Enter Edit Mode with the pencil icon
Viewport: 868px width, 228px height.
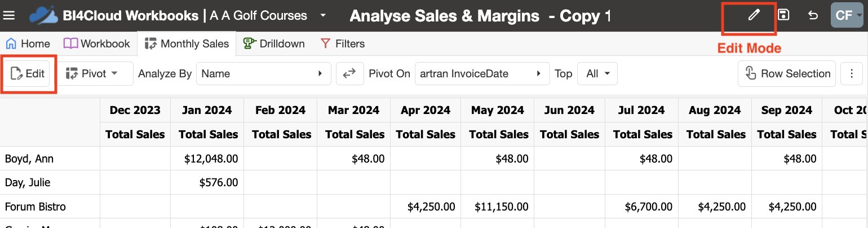tap(754, 15)
